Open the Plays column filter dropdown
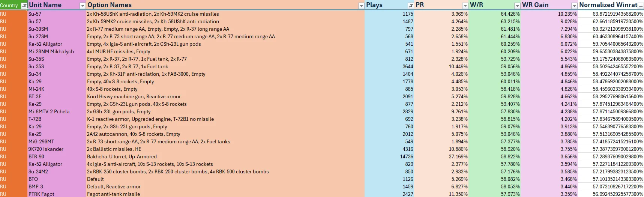This screenshot has width=644, height=197. click(x=411, y=6)
